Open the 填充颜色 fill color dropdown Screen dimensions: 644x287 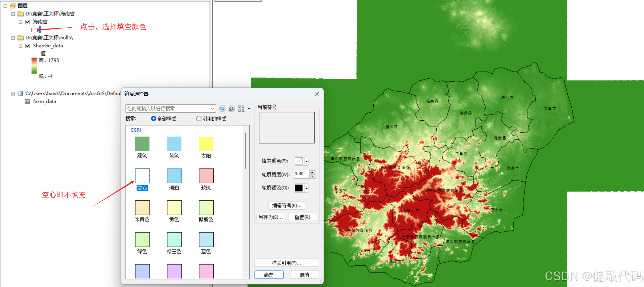307,161
